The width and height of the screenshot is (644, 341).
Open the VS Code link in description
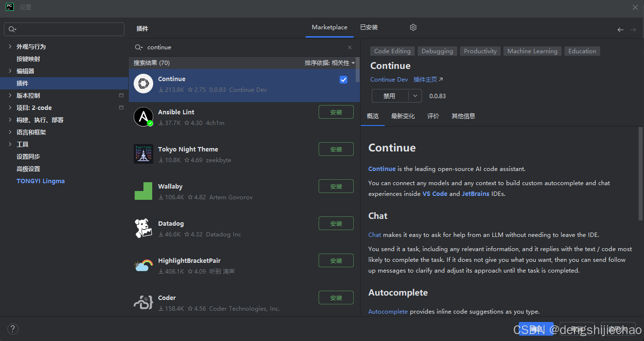(x=435, y=193)
